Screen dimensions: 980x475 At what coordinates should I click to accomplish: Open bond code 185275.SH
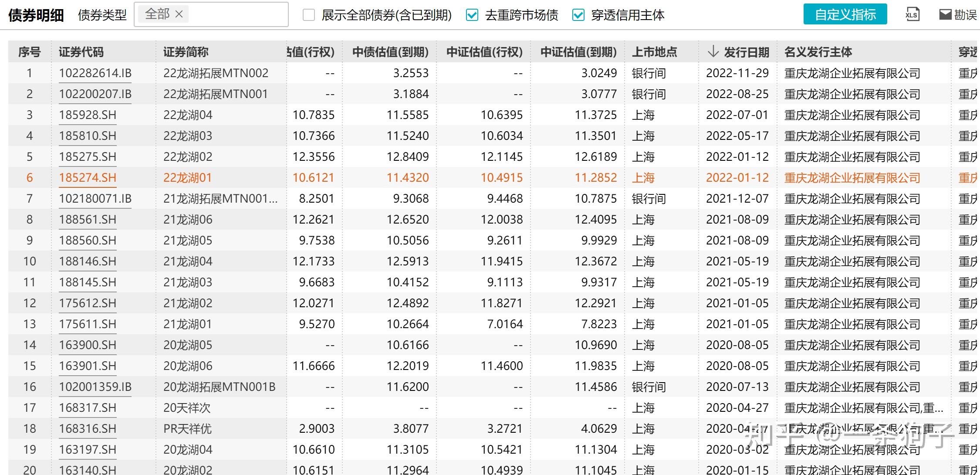(88, 156)
